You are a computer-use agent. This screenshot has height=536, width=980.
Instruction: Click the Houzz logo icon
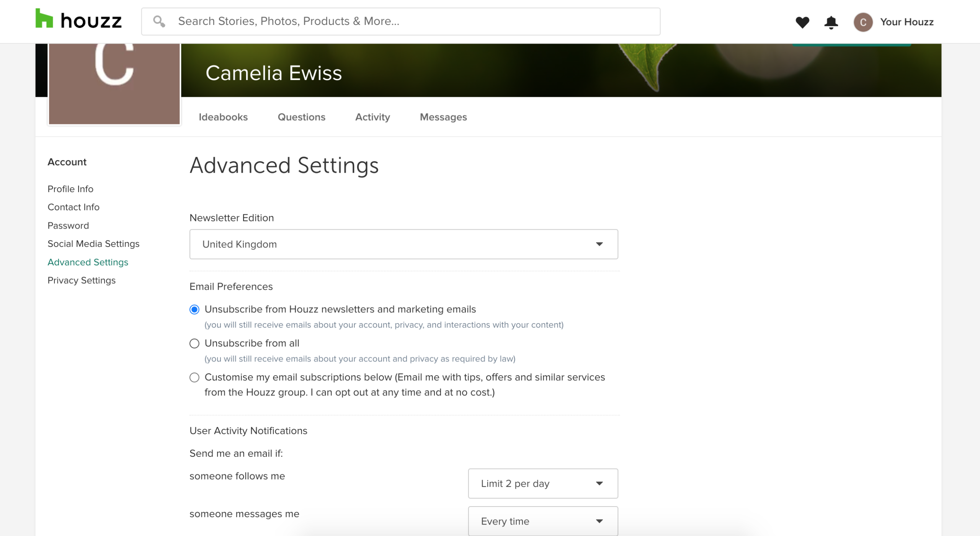pos(44,19)
